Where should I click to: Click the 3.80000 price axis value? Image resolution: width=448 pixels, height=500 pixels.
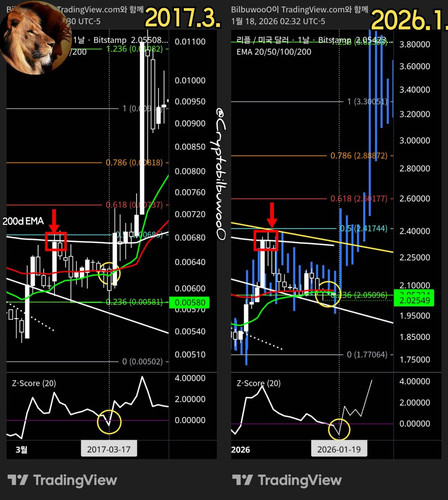[415, 44]
